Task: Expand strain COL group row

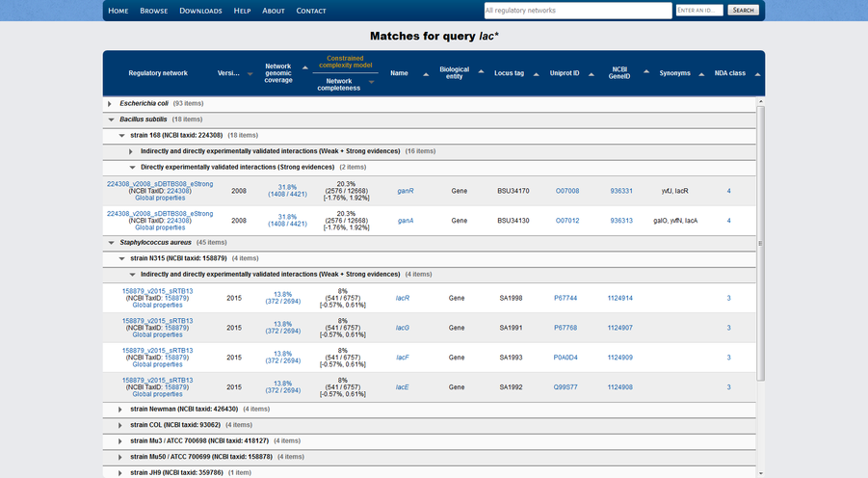Action: coord(120,425)
